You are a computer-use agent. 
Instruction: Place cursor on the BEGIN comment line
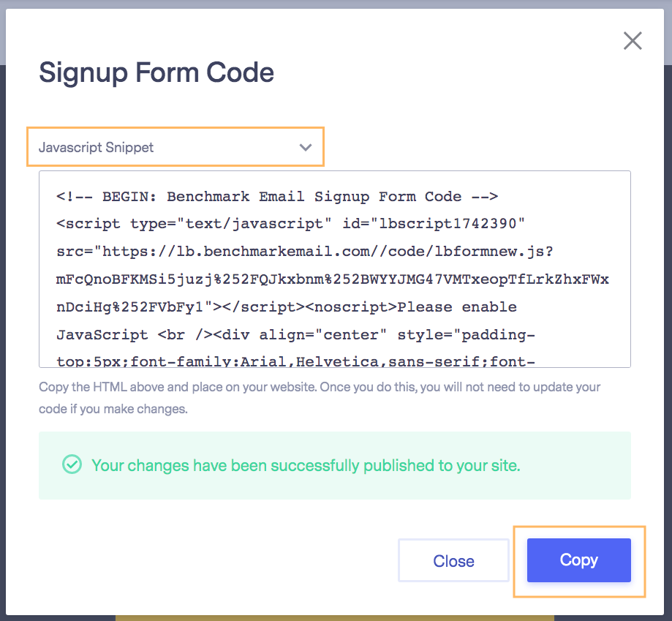tap(277, 197)
